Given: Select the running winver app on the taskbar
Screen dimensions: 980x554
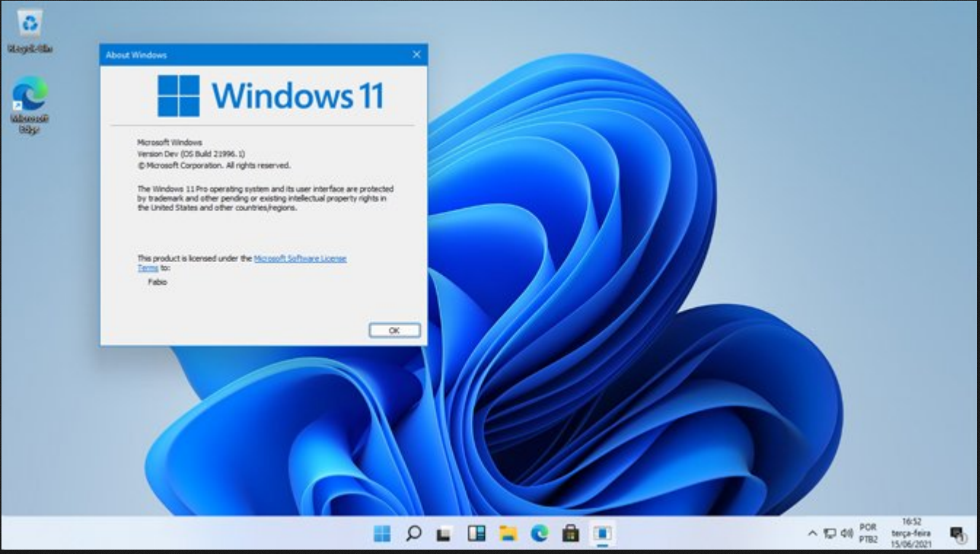Looking at the screenshot, I should click(x=601, y=534).
